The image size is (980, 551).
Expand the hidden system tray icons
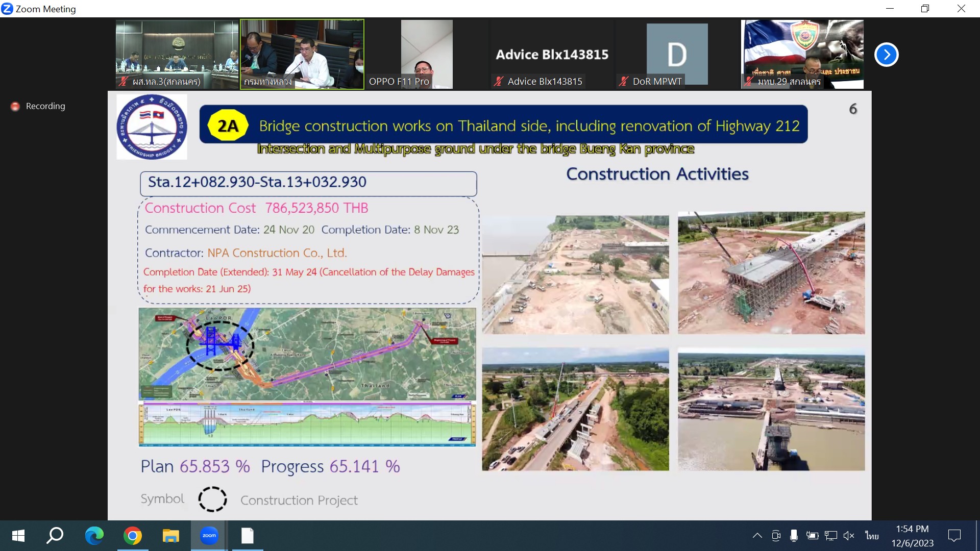click(757, 536)
